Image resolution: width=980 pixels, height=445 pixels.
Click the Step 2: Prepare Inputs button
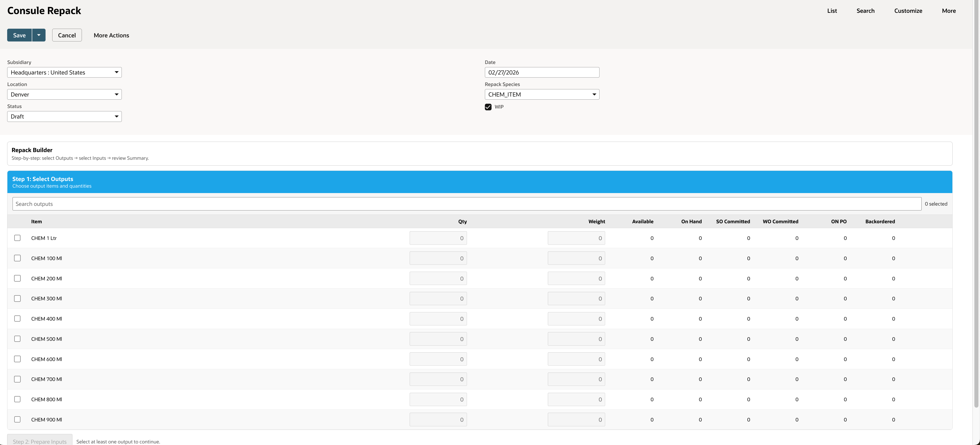pyautogui.click(x=40, y=441)
